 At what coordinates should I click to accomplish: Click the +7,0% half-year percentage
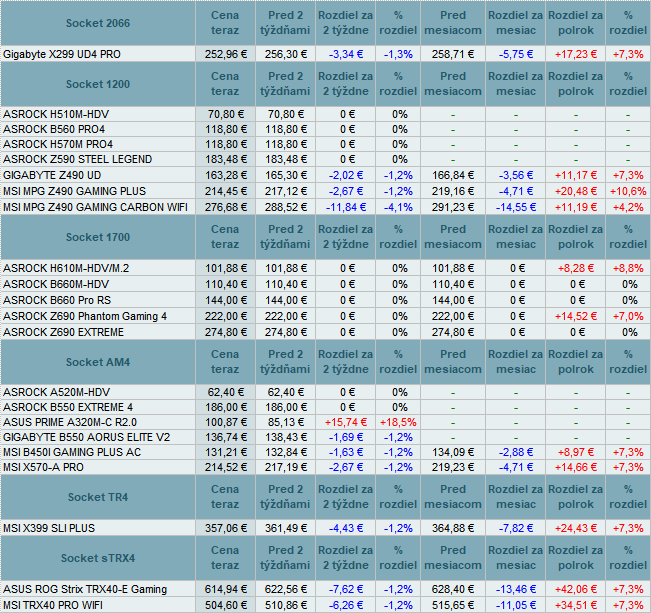click(x=628, y=316)
